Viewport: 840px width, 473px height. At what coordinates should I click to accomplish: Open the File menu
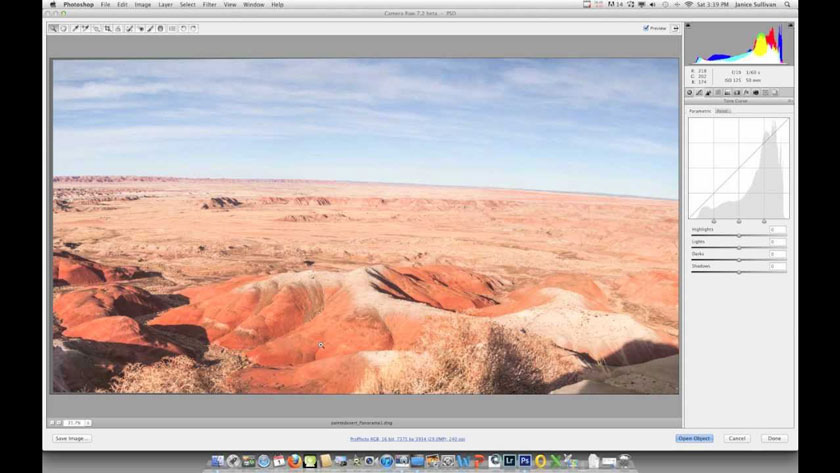click(x=105, y=4)
